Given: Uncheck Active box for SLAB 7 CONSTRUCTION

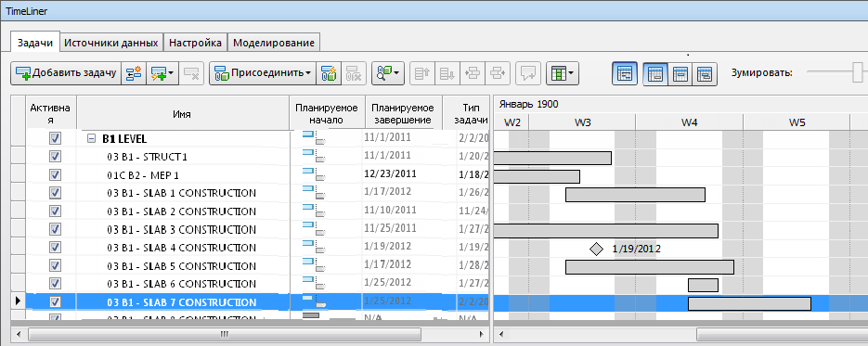Looking at the screenshot, I should [55, 301].
